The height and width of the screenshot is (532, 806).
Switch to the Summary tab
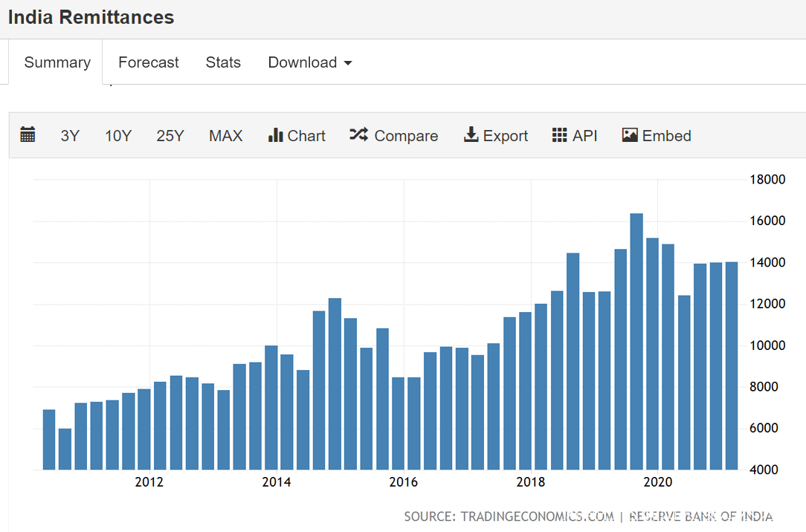coord(57,62)
